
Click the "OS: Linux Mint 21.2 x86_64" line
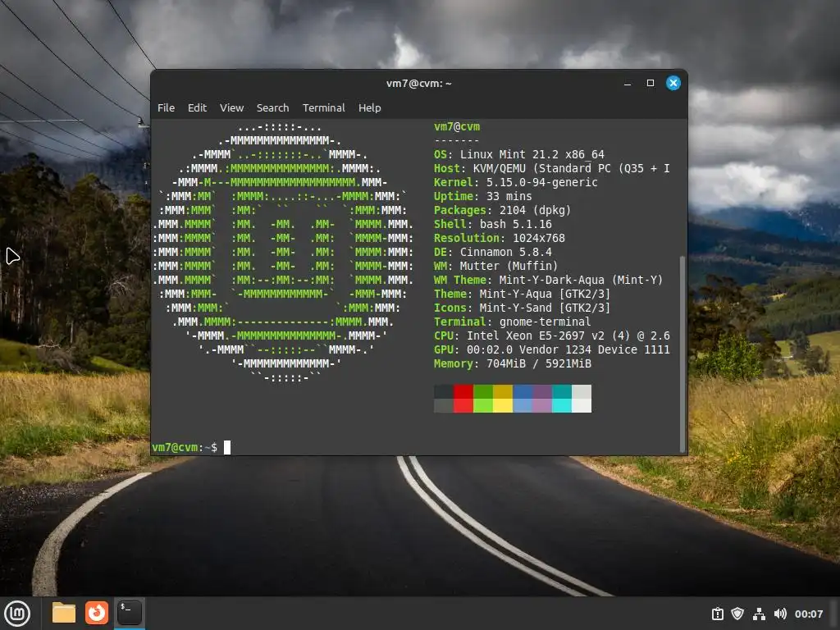518,154
